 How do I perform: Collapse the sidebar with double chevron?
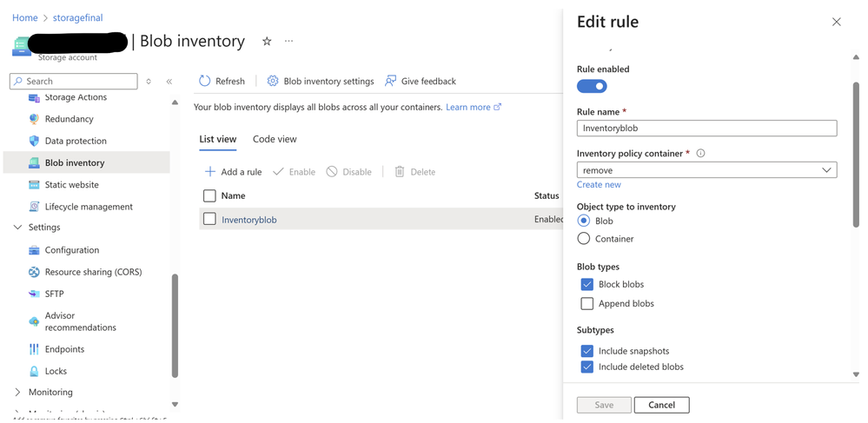169,82
